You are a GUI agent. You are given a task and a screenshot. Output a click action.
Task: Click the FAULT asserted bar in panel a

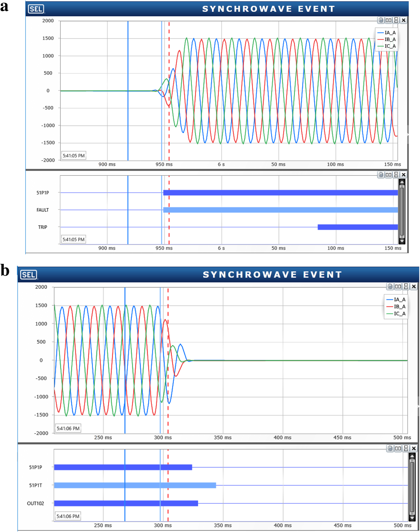(x=280, y=210)
